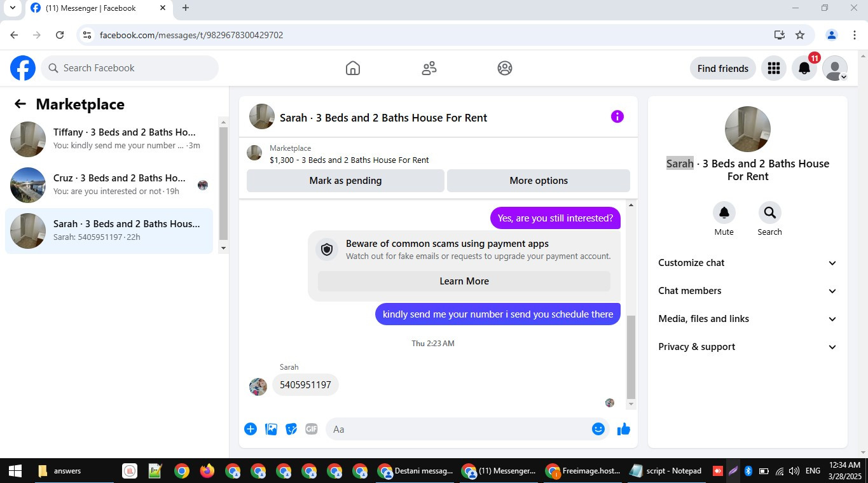Open the Marketplace listing $1,300 link

349,160
